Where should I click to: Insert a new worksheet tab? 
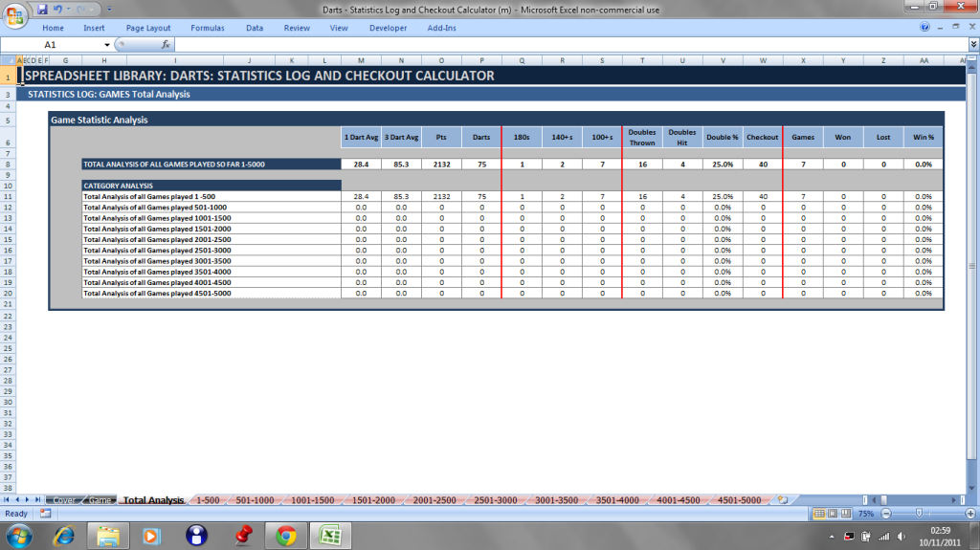(x=782, y=500)
